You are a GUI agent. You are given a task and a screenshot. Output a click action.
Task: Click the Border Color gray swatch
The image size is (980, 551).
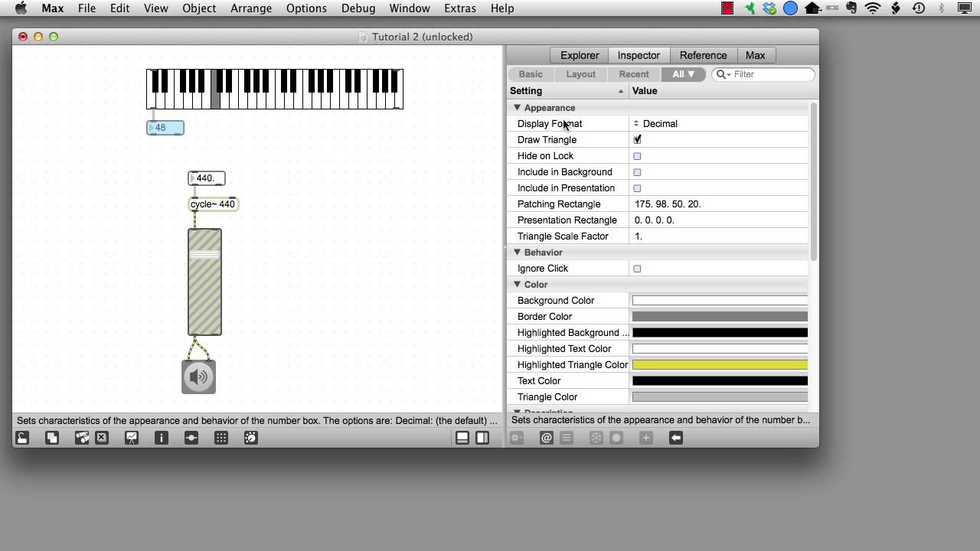tap(720, 317)
